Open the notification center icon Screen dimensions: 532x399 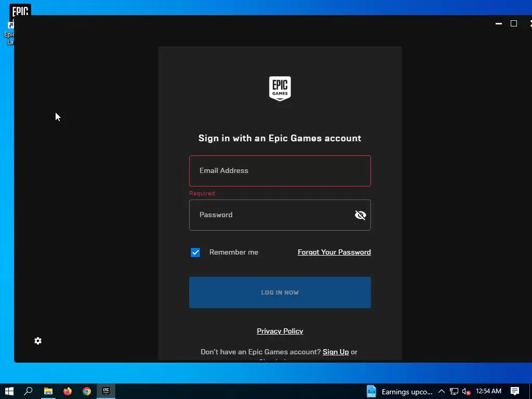[x=515, y=391]
